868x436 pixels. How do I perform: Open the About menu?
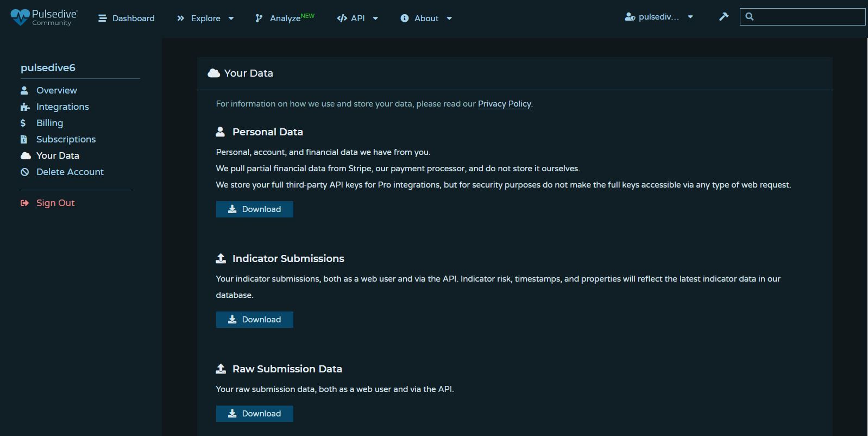pos(426,18)
